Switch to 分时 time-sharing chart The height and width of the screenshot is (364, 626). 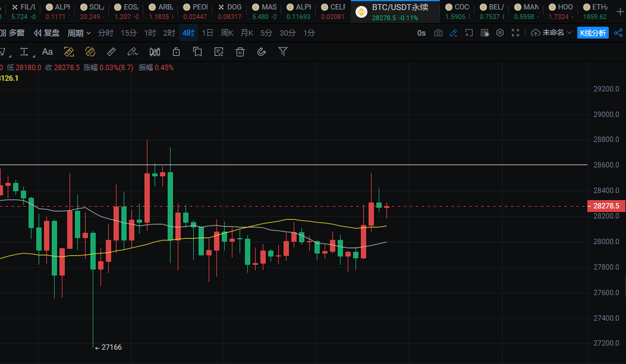coord(106,33)
